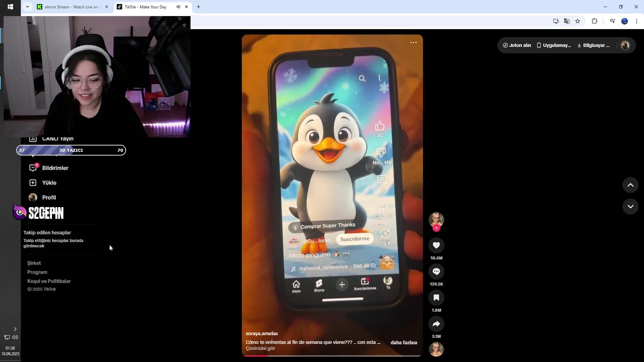Image resolution: width=644 pixels, height=362 pixels.
Task: Click the address bar
Action: click(x=370, y=21)
